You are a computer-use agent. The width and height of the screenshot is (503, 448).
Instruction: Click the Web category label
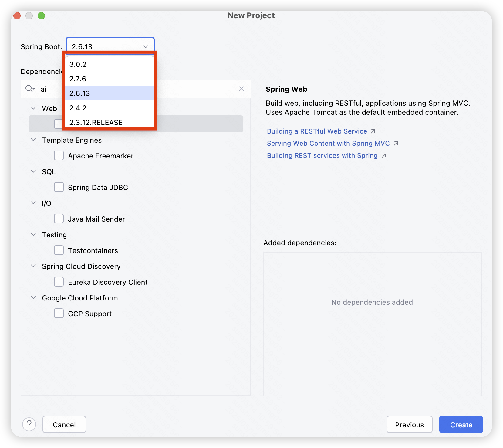point(49,109)
